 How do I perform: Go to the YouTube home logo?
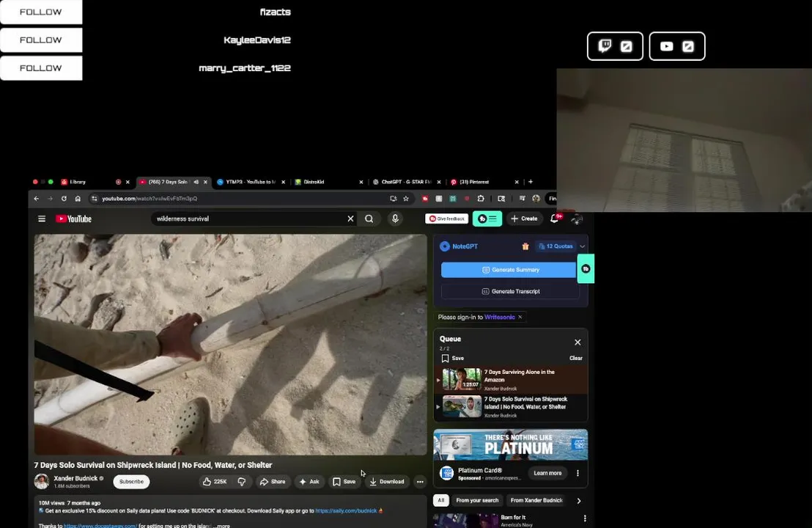[x=73, y=219]
